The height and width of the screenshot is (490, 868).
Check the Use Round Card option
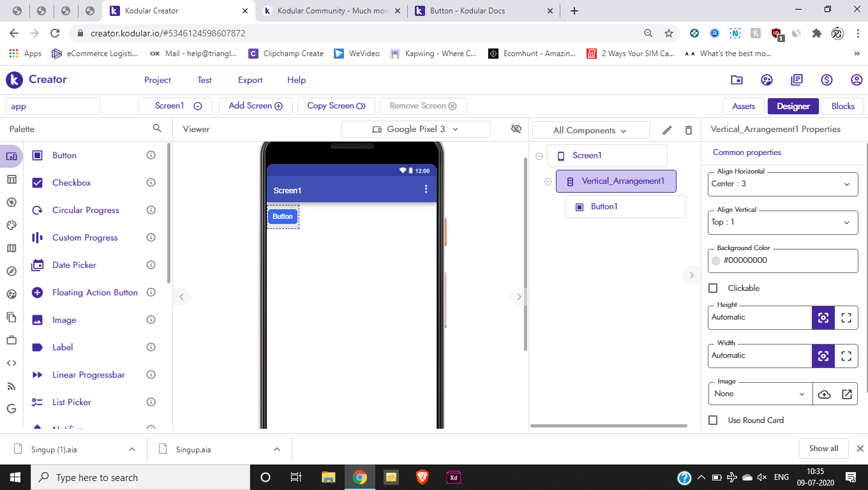[x=713, y=420]
